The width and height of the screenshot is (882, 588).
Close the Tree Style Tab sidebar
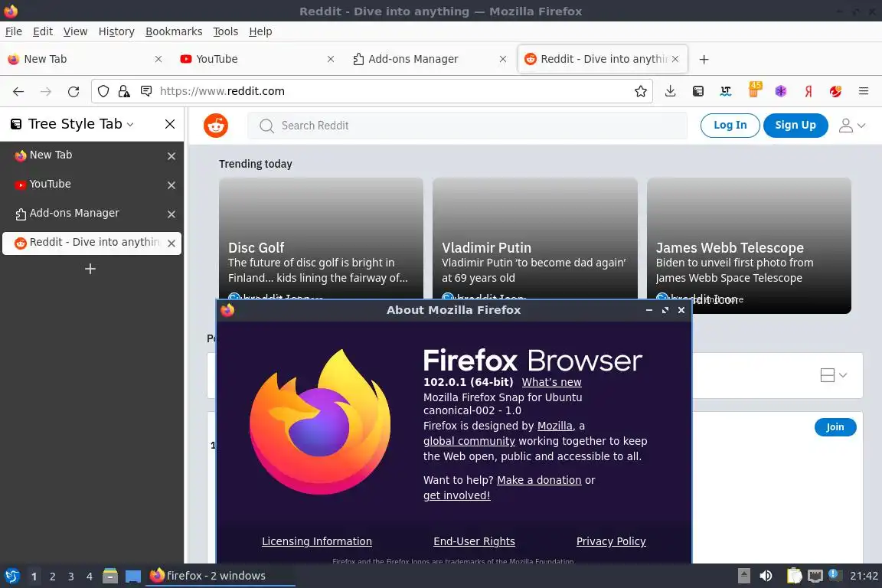click(170, 124)
